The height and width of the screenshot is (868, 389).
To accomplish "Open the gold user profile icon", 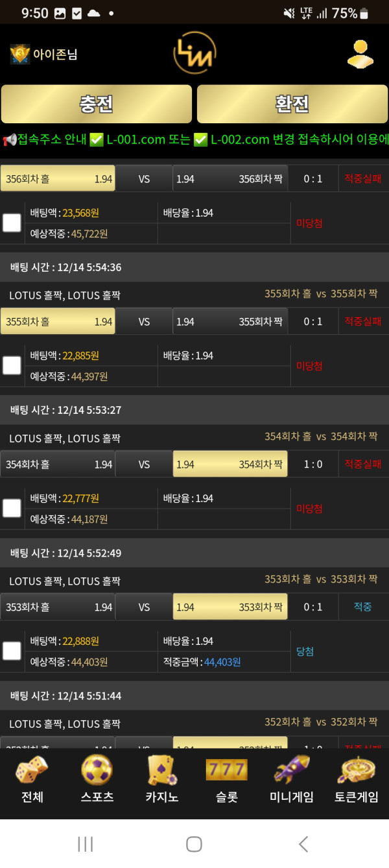I will [x=360, y=54].
